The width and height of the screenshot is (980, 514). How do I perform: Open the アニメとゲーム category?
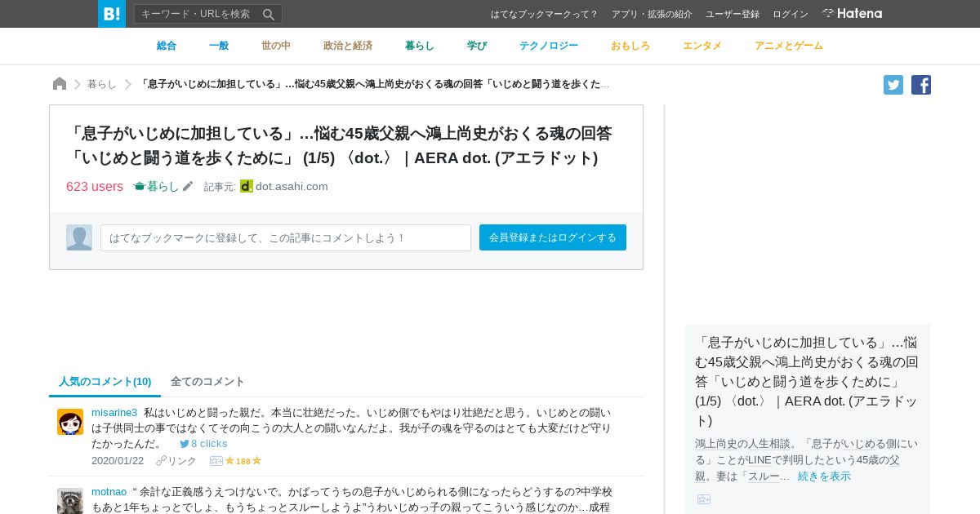tap(789, 46)
